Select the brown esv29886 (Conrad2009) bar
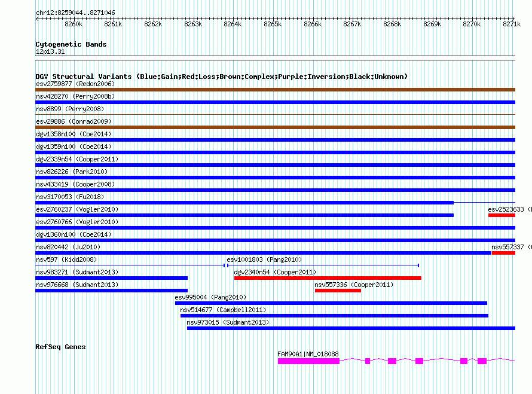Image resolution: width=532 pixels, height=394 pixels. click(275, 127)
